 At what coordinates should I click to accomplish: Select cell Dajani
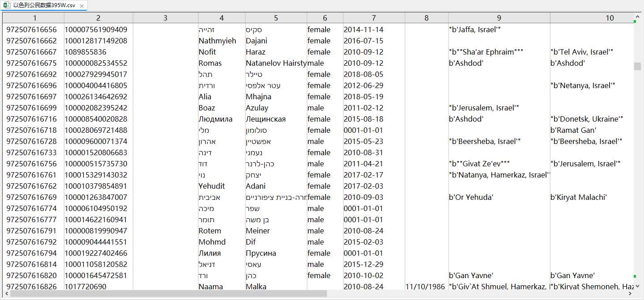(256, 41)
